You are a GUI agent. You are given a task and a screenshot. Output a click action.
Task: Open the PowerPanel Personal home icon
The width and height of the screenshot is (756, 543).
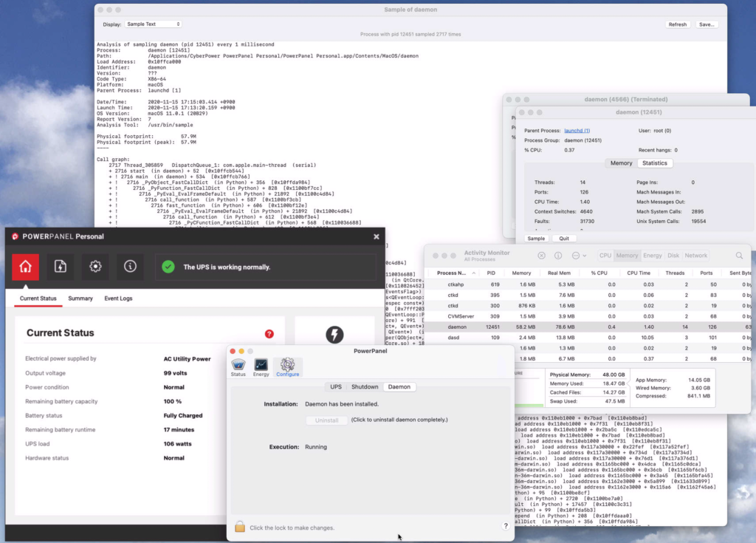click(x=26, y=266)
